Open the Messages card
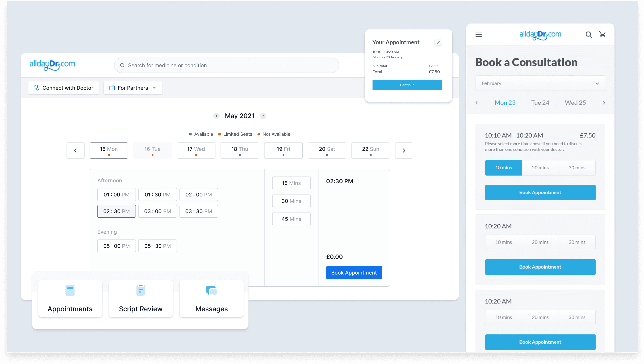Screen dimensions: 644x364 [211, 299]
